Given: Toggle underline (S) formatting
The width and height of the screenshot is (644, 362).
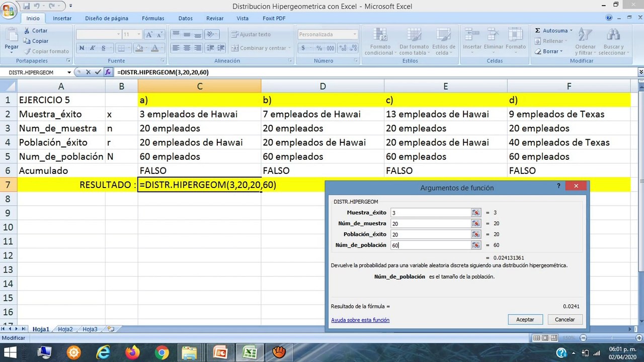Looking at the screenshot, I should tap(104, 48).
